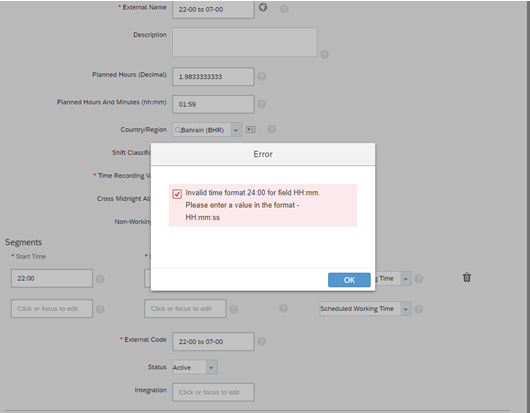Expand the Scheduled Working Time dropdown

tap(406, 309)
